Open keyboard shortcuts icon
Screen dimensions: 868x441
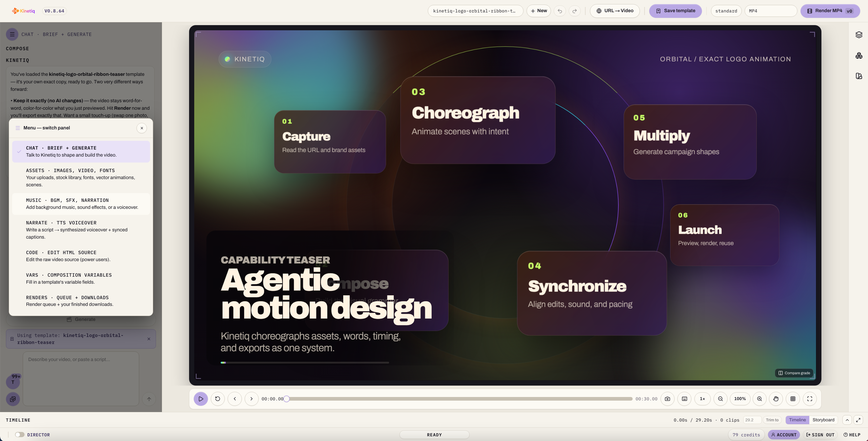tap(684, 399)
